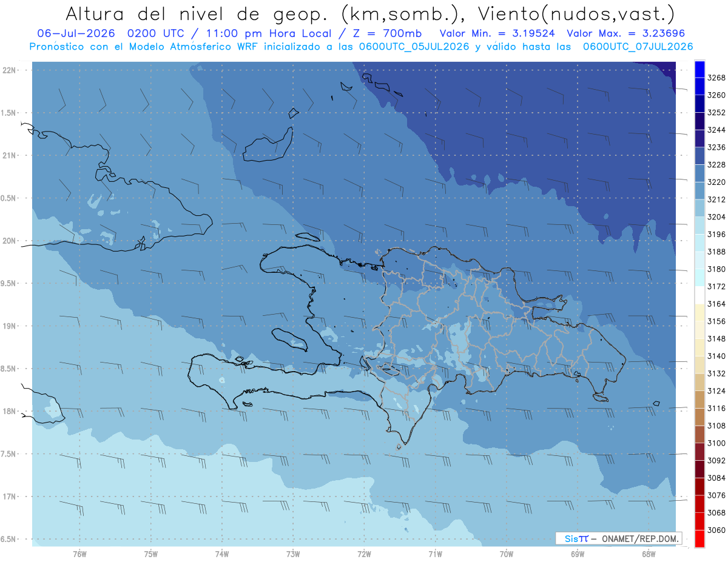Click the '69W' longitude label
728x562 pixels.
tap(578, 554)
